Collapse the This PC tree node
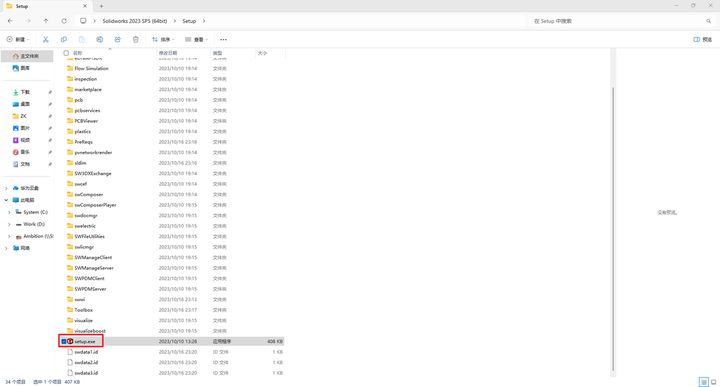The height and width of the screenshot is (387, 720). point(6,200)
